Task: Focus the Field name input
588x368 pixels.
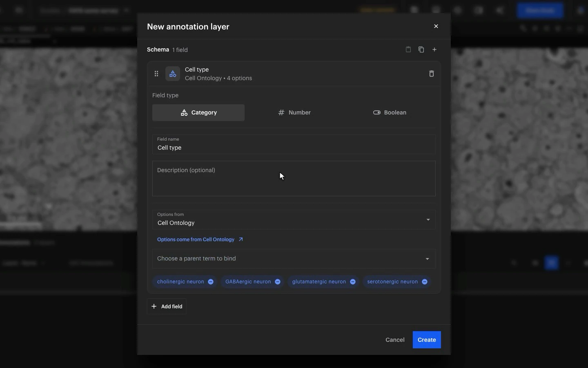Action: 294,144
